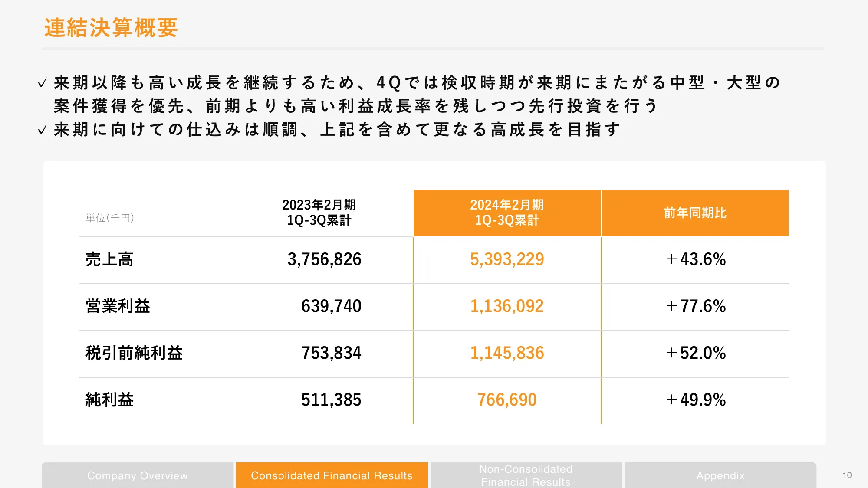
Task: Click the value 753,834
Action: (x=331, y=353)
